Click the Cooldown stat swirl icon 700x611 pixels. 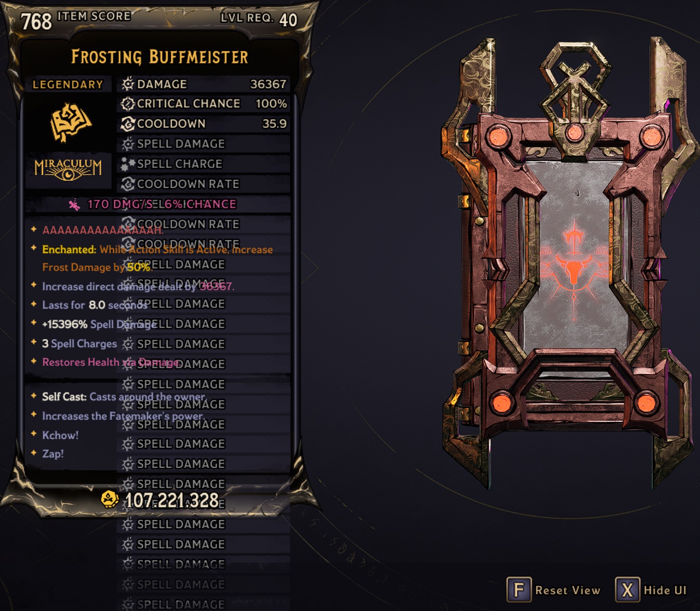pos(128,124)
